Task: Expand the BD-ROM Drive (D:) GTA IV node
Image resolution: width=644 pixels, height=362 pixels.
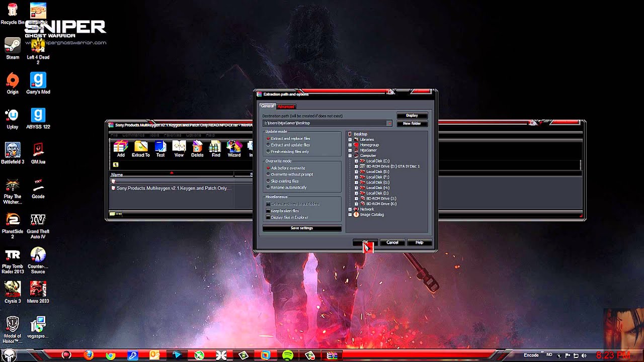Action: pyautogui.click(x=356, y=166)
